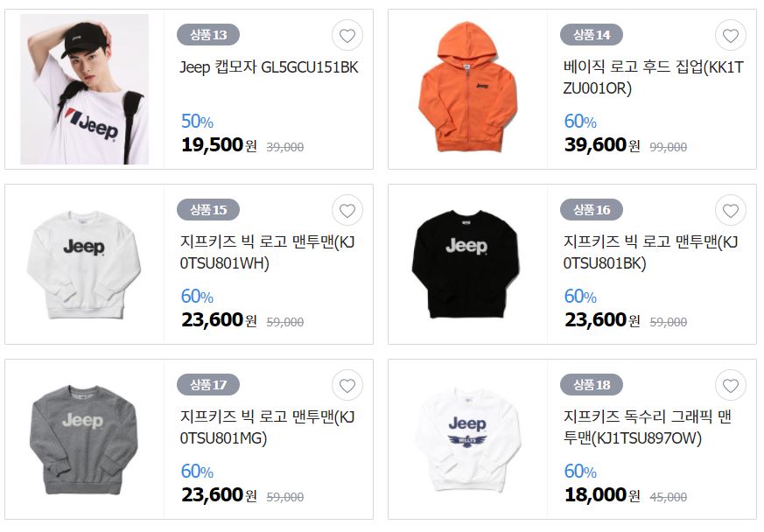Open the KJ0TSU801BK sweatshirt title
This screenshot has width=764, height=532.
click(651, 252)
